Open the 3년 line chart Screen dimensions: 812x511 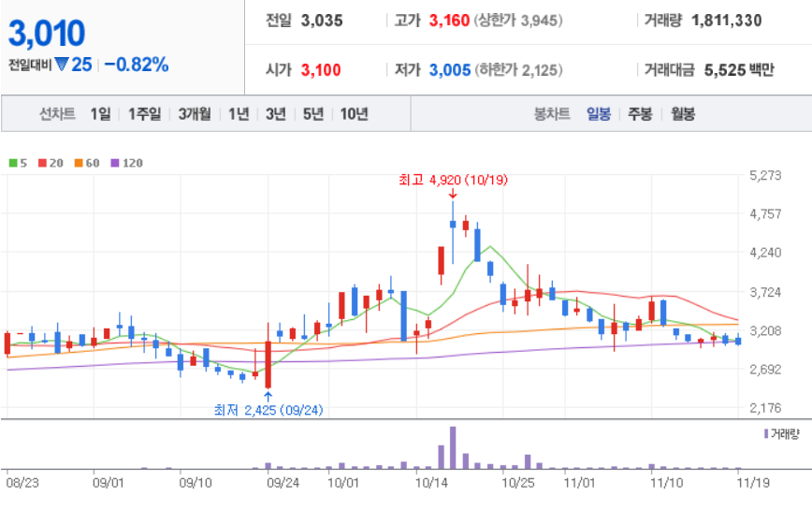[x=276, y=113]
